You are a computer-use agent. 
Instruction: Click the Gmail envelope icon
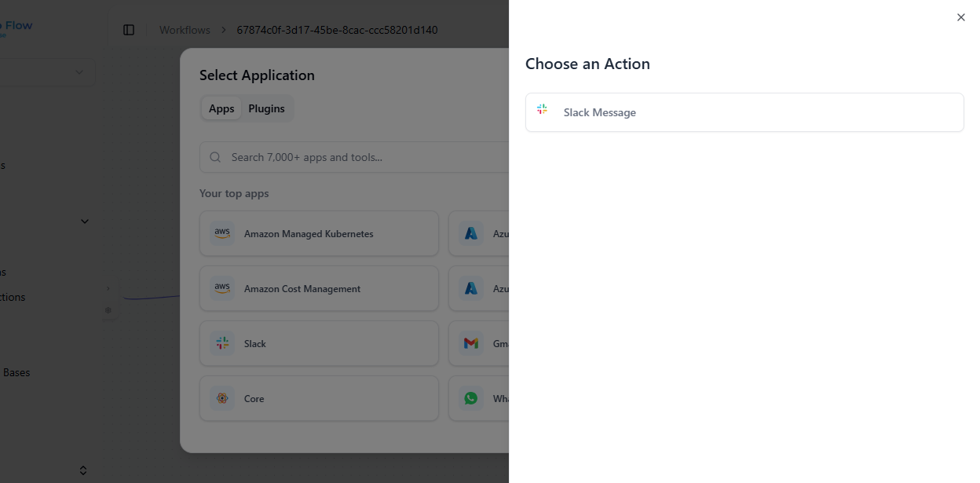471,343
